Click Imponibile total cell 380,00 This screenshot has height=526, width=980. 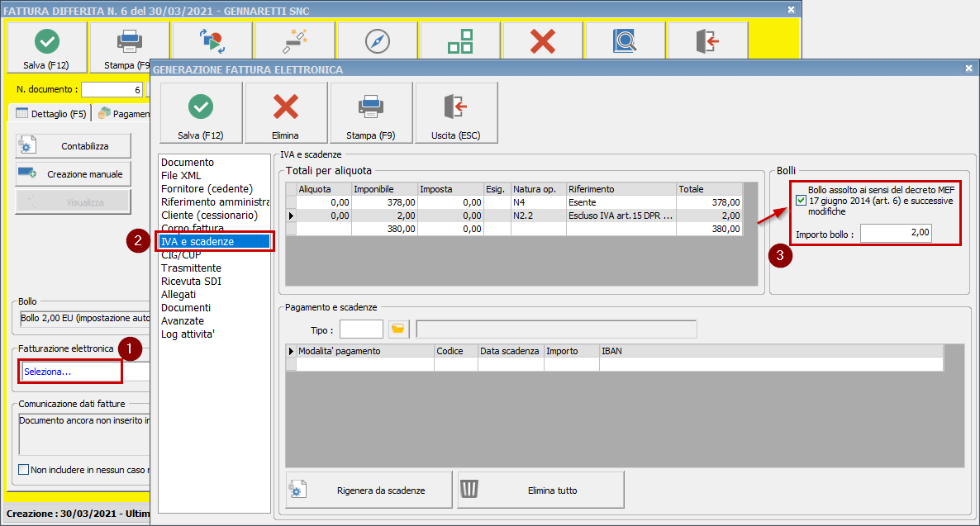[x=384, y=229]
